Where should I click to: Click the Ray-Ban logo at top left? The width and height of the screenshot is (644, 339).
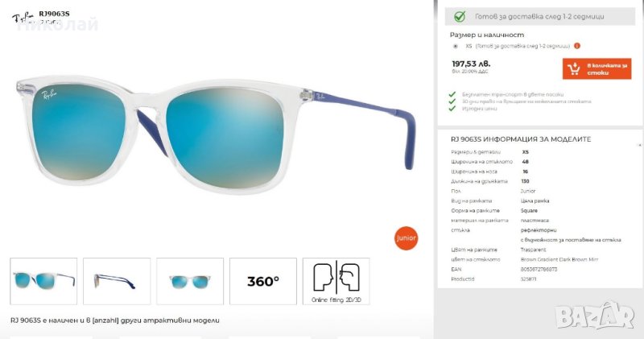tap(23, 17)
